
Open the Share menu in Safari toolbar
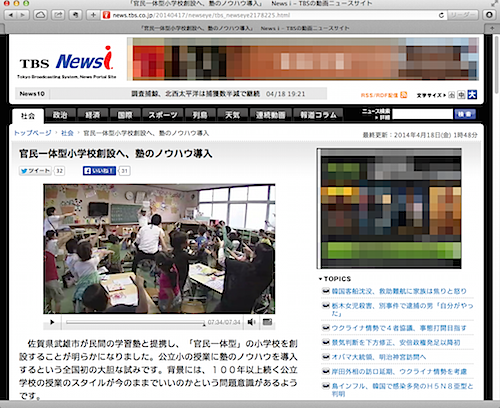click(58, 15)
